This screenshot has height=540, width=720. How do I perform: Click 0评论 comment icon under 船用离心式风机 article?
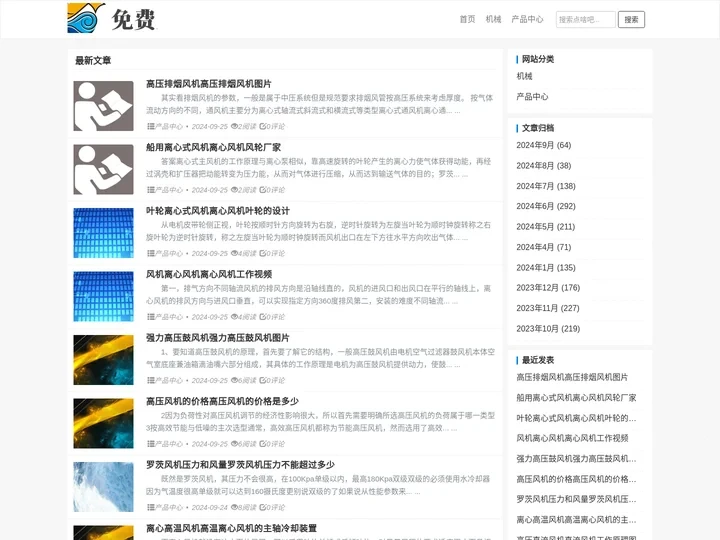point(272,190)
